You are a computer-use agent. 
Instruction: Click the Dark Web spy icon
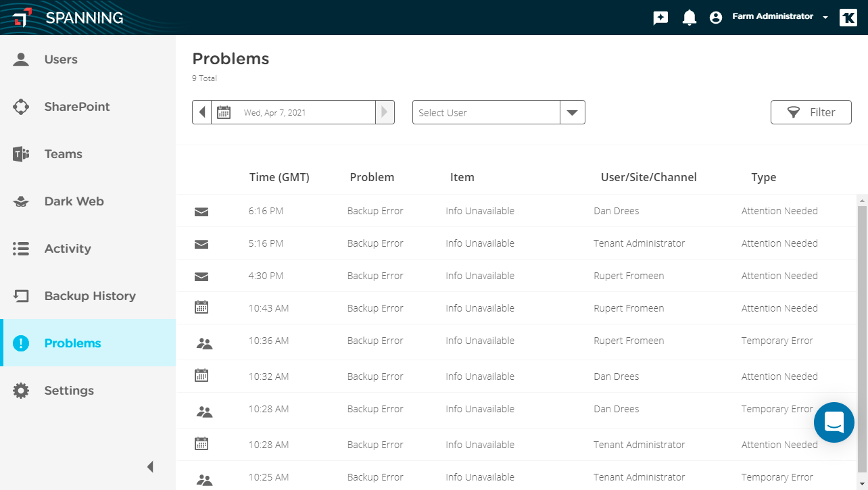click(21, 201)
